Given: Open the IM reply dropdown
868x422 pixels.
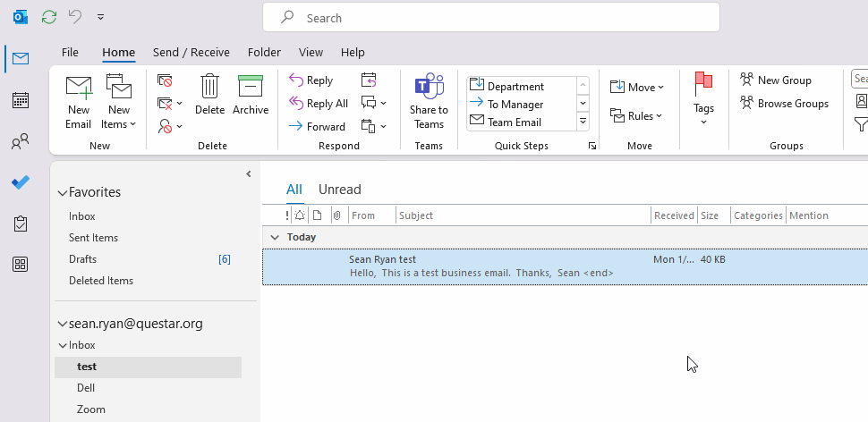Looking at the screenshot, I should (x=374, y=104).
